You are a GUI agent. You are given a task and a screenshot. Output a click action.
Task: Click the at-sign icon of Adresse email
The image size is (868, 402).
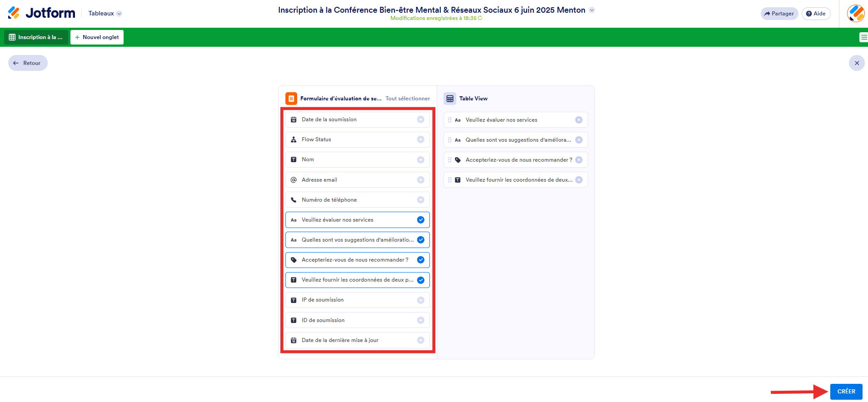click(x=294, y=180)
